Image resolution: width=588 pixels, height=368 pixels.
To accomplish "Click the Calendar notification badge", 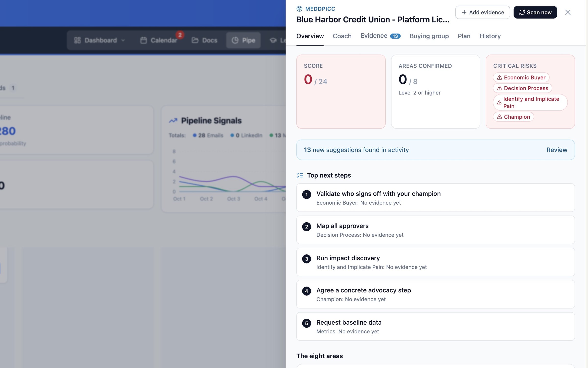I will pos(180,35).
